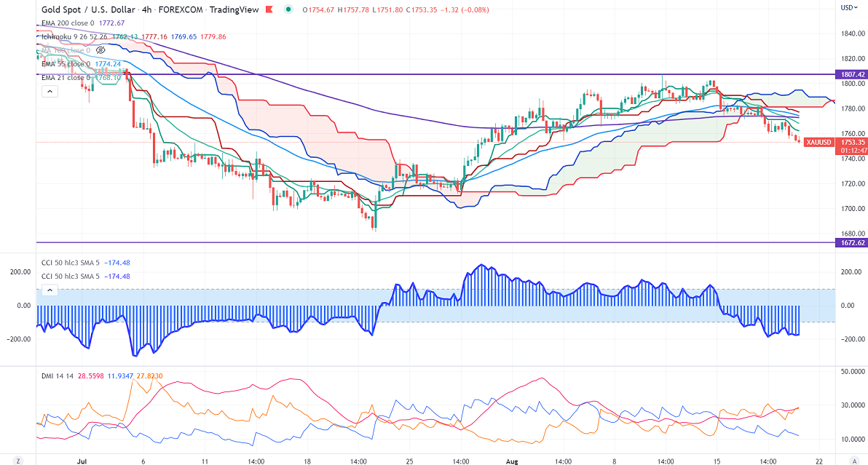Click the A auto-scale button at bottom-right
This screenshot has height=465, width=868.
pos(854,461)
